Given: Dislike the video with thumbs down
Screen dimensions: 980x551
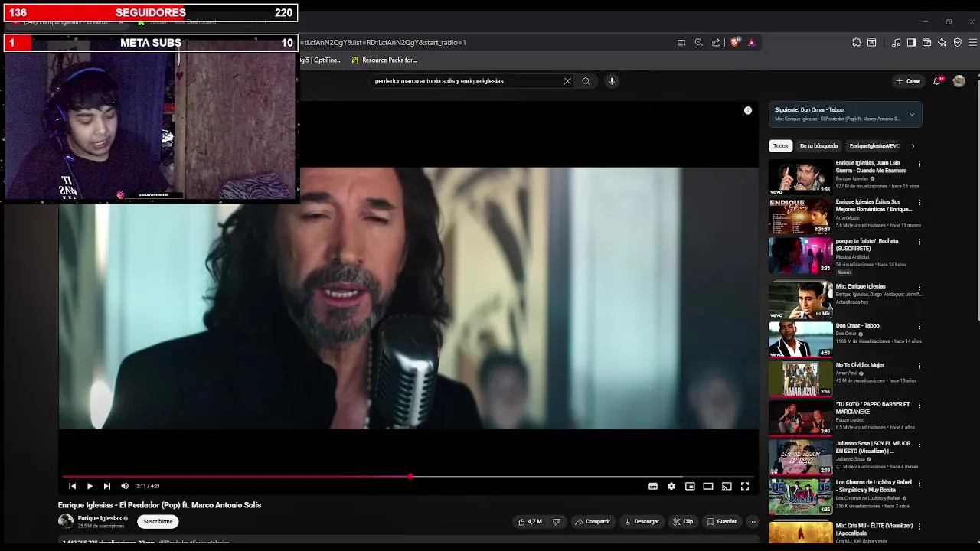Looking at the screenshot, I should (557, 522).
